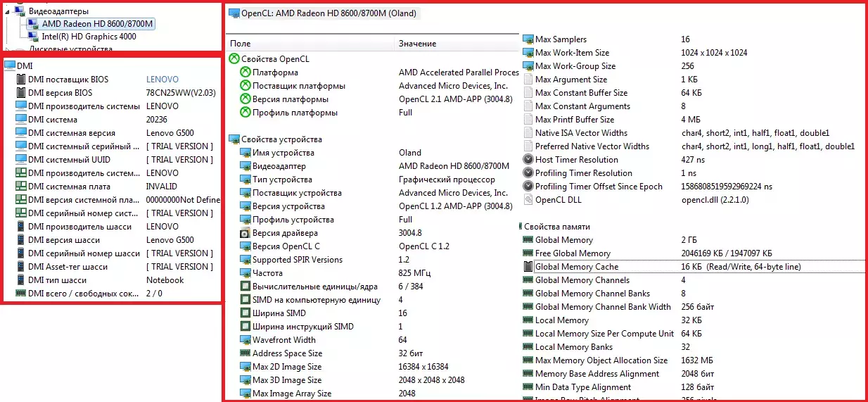
Task: Click the icon beside Max 2D Image Size
Action: [245, 367]
